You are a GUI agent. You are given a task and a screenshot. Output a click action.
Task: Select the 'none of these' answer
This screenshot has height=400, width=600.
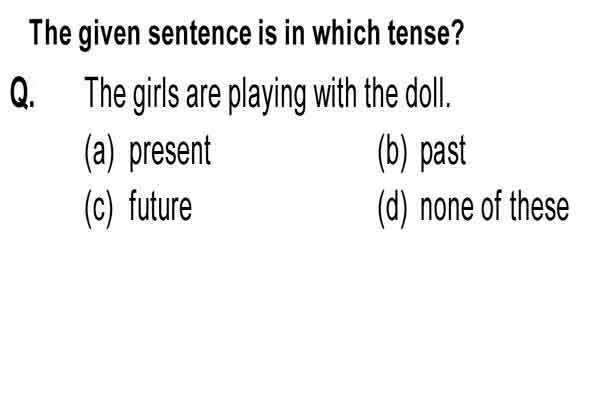(494, 206)
